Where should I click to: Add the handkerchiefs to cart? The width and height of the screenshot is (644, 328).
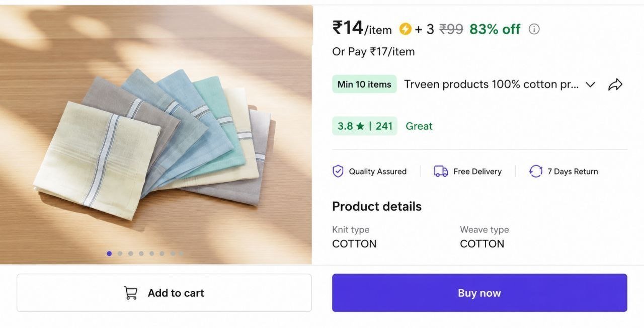[164, 293]
